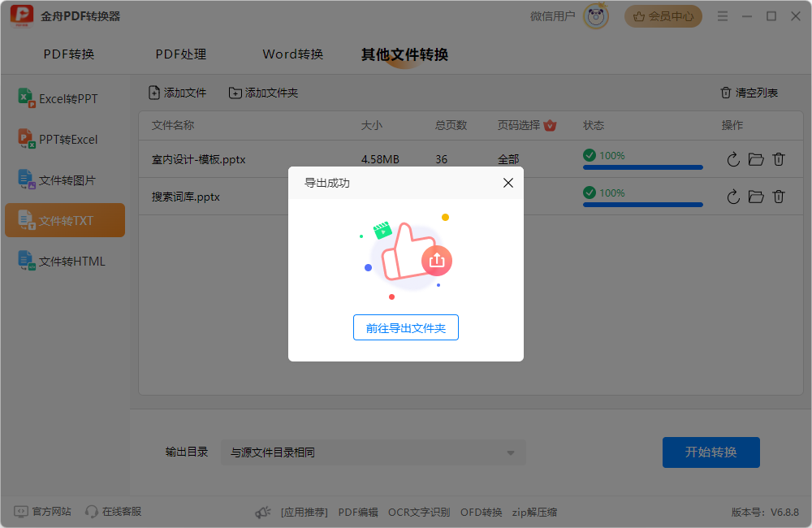This screenshot has height=528, width=812.
Task: Open output folder for 搜索词库.pptx
Action: 756,197
